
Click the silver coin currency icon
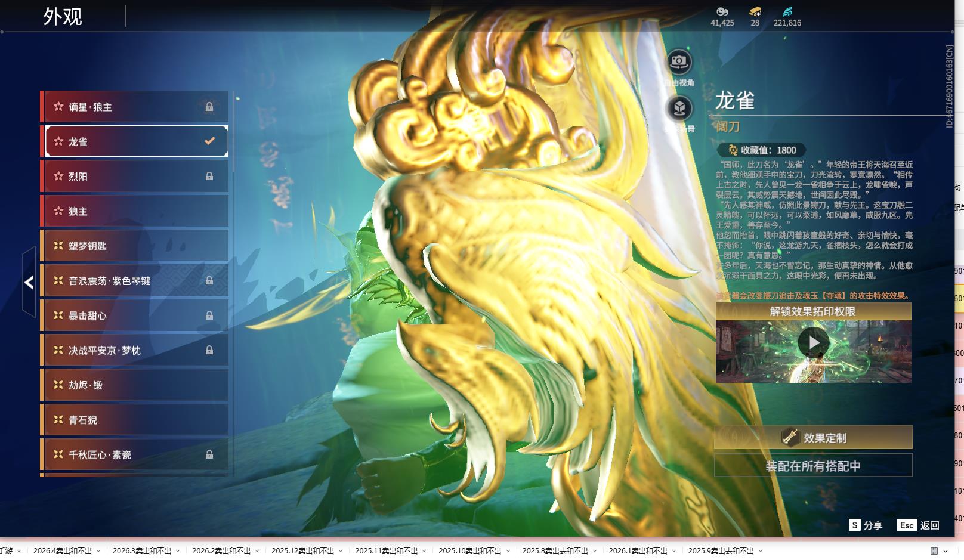click(722, 11)
